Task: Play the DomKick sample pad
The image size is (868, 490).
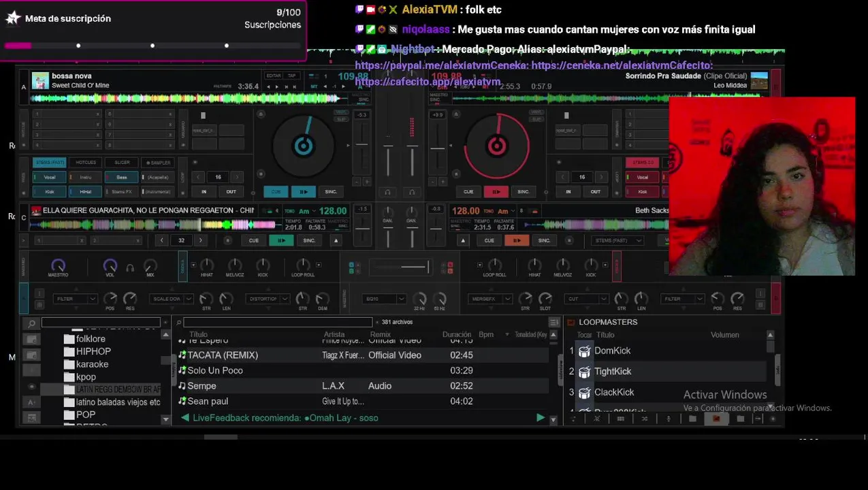Action: 584,351
